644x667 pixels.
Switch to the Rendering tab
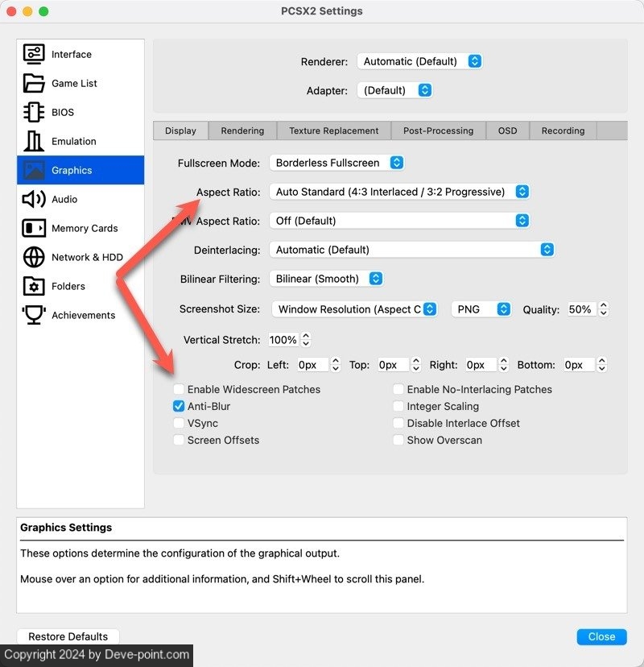(x=243, y=130)
